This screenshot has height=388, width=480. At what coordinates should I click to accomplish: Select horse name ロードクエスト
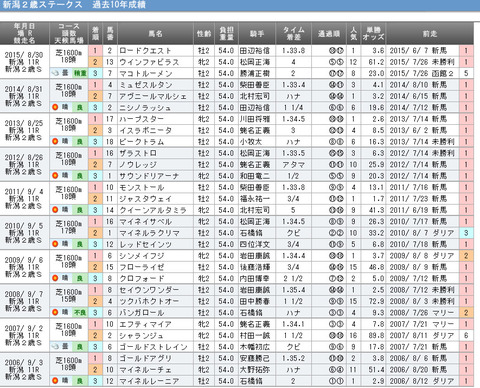(x=145, y=51)
